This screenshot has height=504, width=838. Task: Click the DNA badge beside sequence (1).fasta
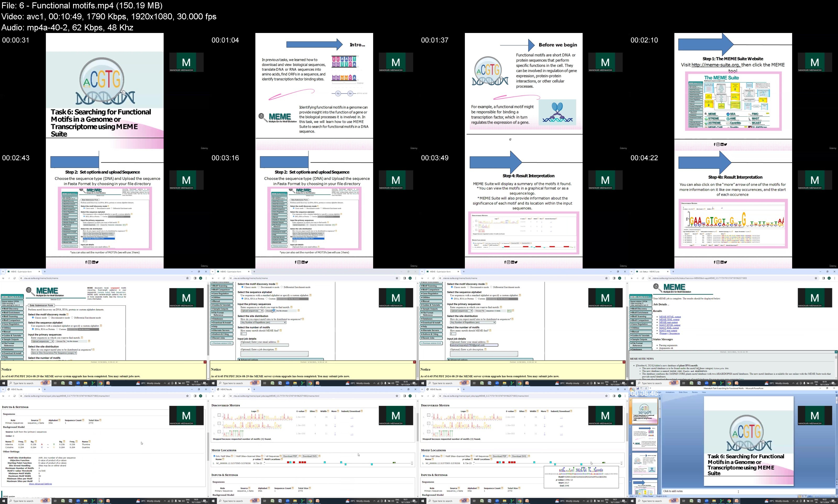[509, 311]
